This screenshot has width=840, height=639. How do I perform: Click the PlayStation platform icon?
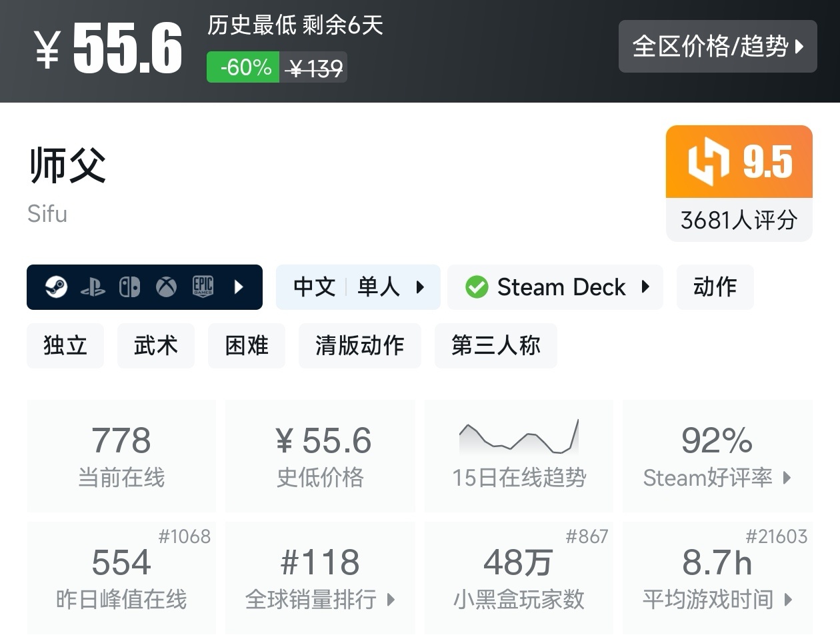pos(94,287)
